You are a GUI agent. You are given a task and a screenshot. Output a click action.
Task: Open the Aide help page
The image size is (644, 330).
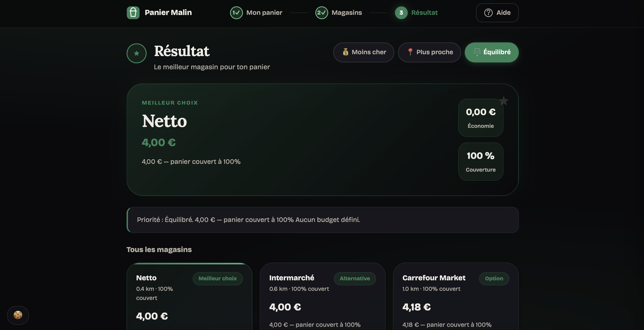(497, 13)
